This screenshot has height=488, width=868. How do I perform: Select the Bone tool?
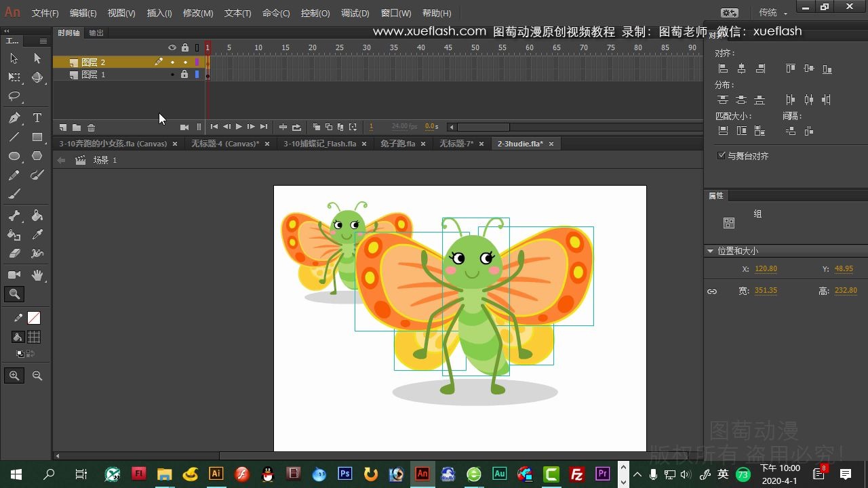point(14,216)
